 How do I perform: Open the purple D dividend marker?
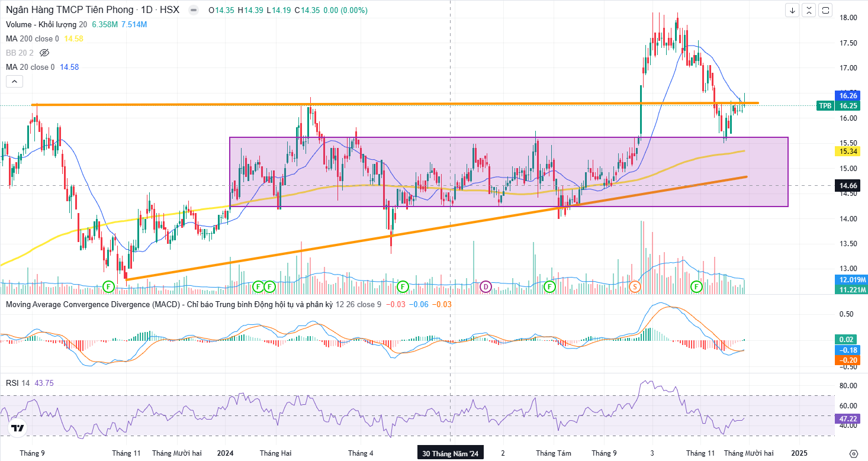point(486,287)
